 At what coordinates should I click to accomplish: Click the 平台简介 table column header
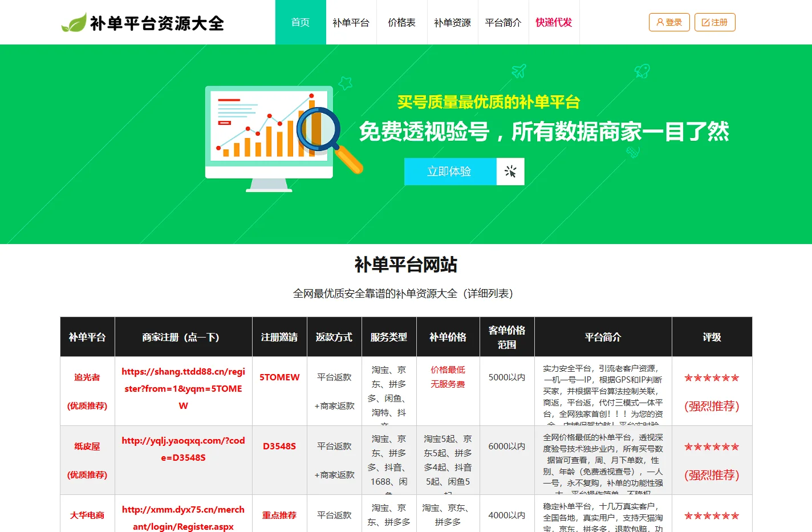coord(603,337)
